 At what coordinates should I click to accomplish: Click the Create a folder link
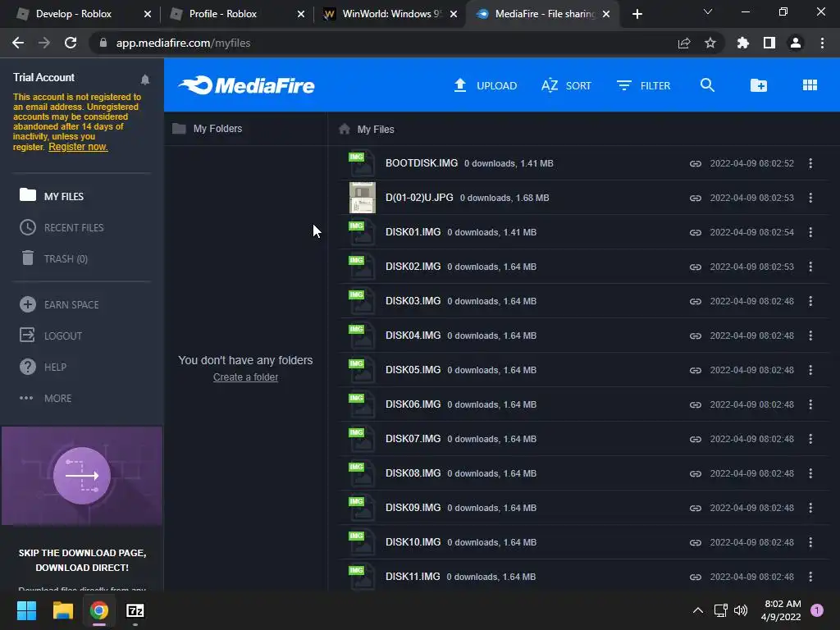[x=245, y=377]
